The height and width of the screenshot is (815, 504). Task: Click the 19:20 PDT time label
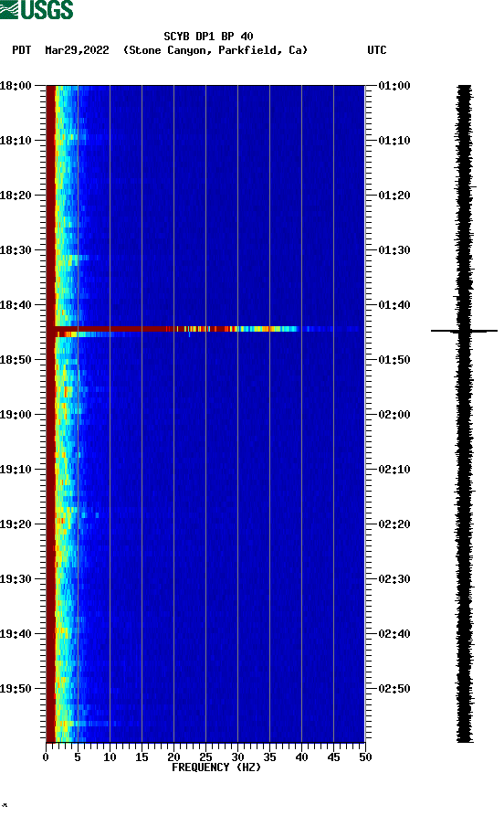coord(16,524)
